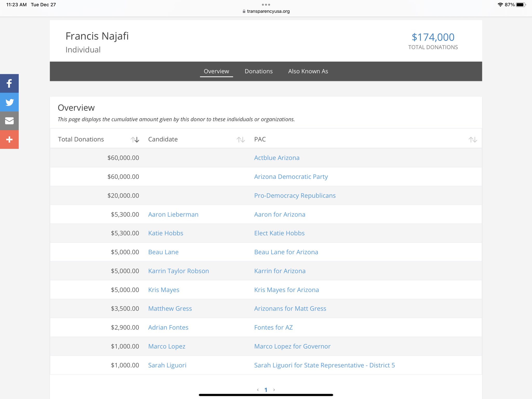
Task: Sort the PAC column
Action: tap(473, 140)
